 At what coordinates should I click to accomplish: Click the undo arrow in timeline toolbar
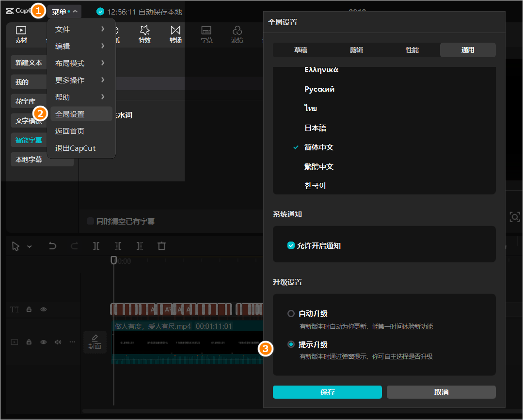(52, 246)
